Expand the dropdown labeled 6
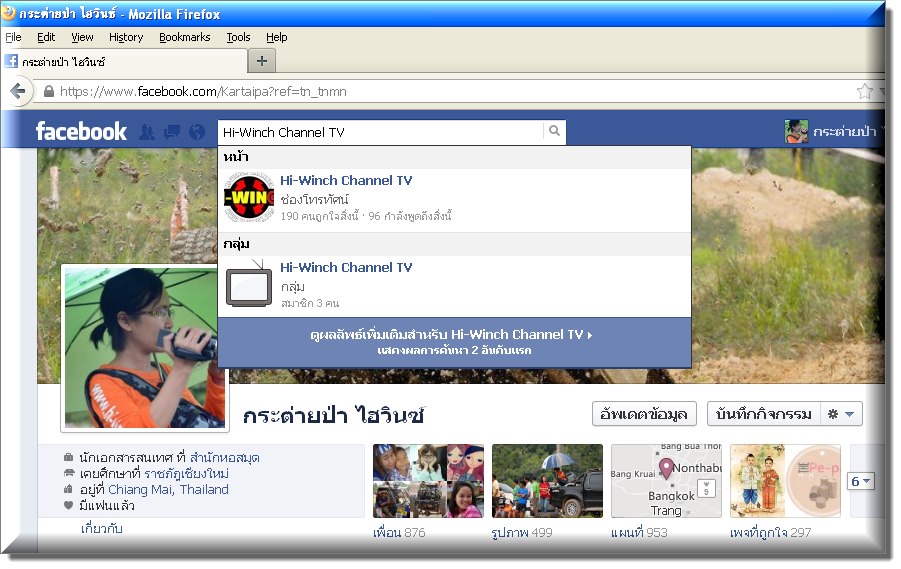The width and height of the screenshot is (901, 569). pyautogui.click(x=860, y=481)
